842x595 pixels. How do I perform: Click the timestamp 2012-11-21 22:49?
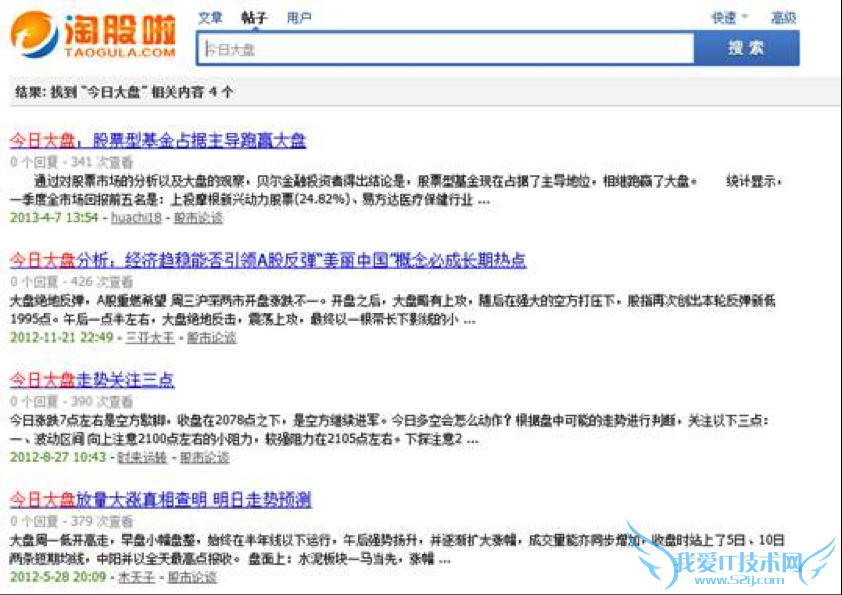point(61,338)
